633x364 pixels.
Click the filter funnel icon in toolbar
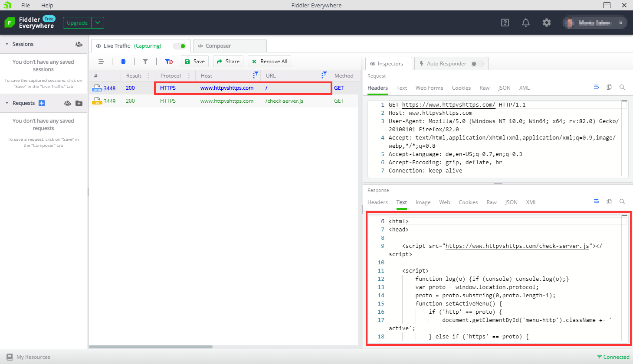(x=145, y=62)
